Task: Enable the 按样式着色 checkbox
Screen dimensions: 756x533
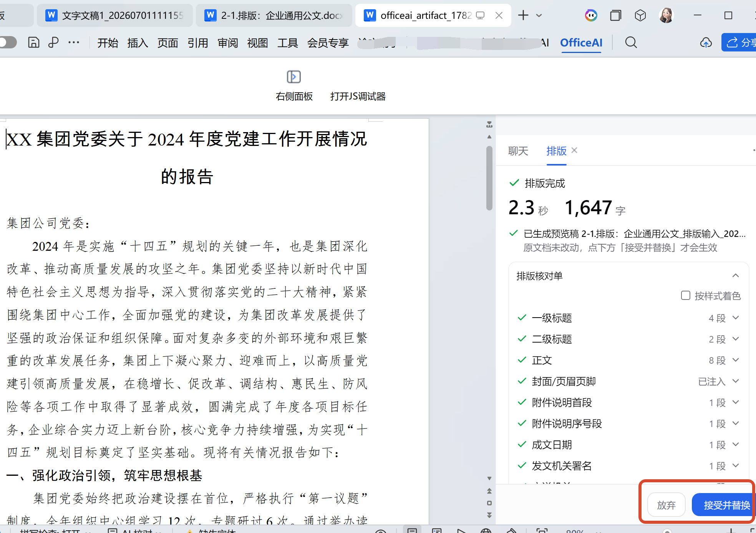Action: click(x=685, y=295)
